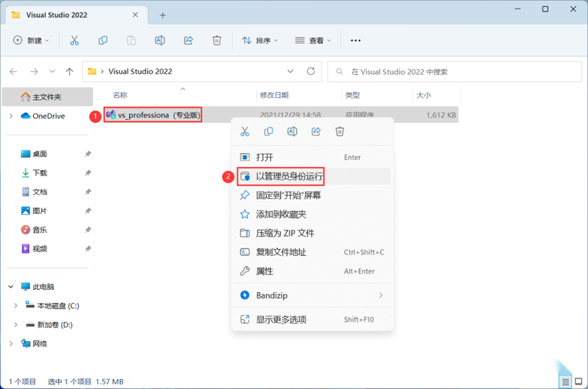Click the Rename icon in the toolbar
Viewport: 588px width, 389px height.
159,40
